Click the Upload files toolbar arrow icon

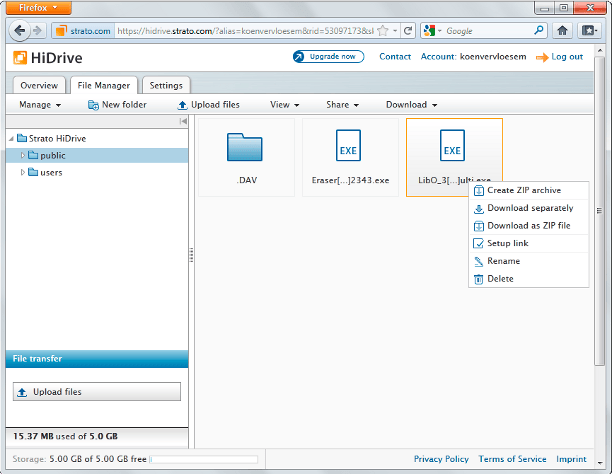[x=182, y=105]
